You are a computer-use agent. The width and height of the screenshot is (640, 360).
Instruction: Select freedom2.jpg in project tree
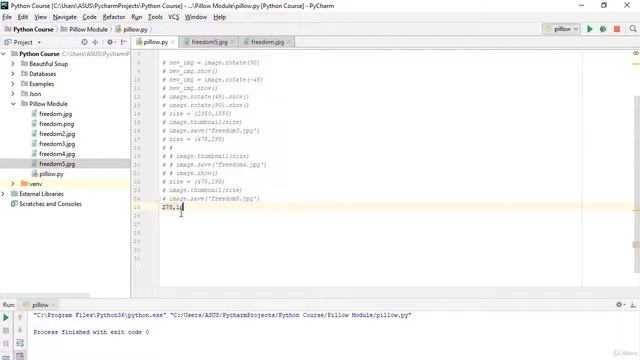(57, 134)
